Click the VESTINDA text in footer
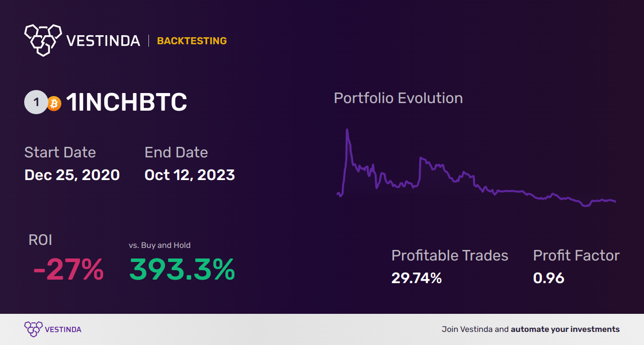 click(x=63, y=329)
